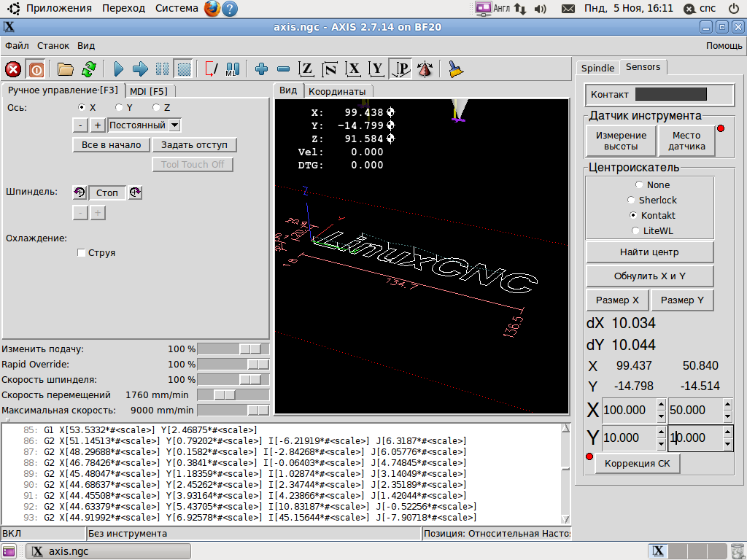
Task: Click the red emergency stop icon
Action: pyautogui.click(x=13, y=69)
